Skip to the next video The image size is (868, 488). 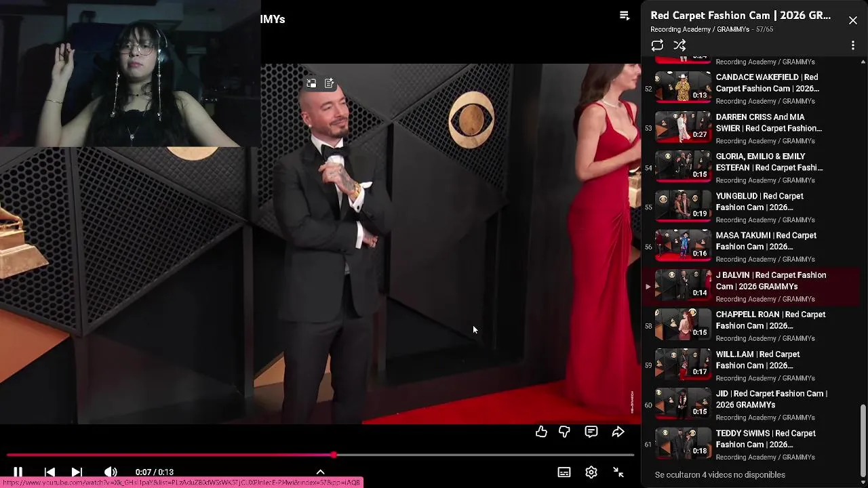click(77, 472)
